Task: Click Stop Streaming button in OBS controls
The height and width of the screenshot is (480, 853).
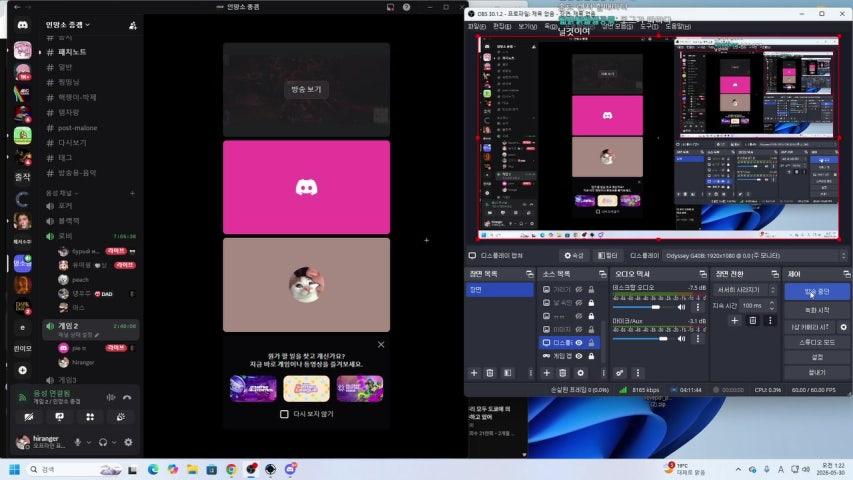Action: (x=817, y=292)
